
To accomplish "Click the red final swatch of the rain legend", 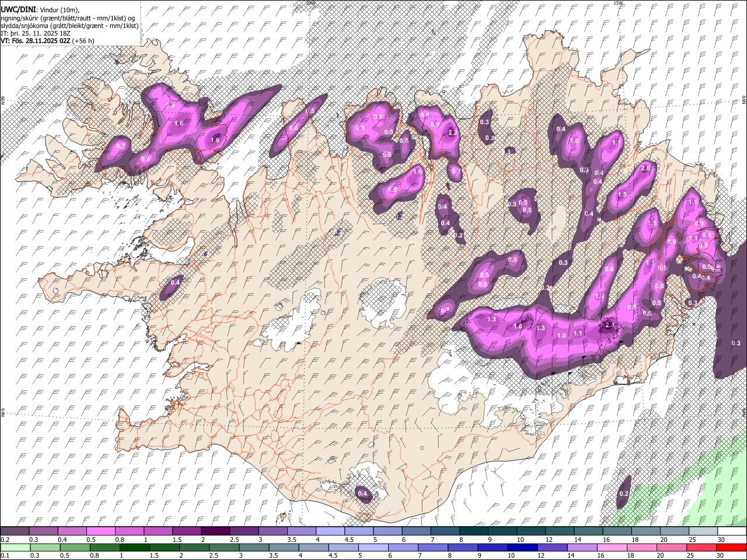I will [731, 548].
